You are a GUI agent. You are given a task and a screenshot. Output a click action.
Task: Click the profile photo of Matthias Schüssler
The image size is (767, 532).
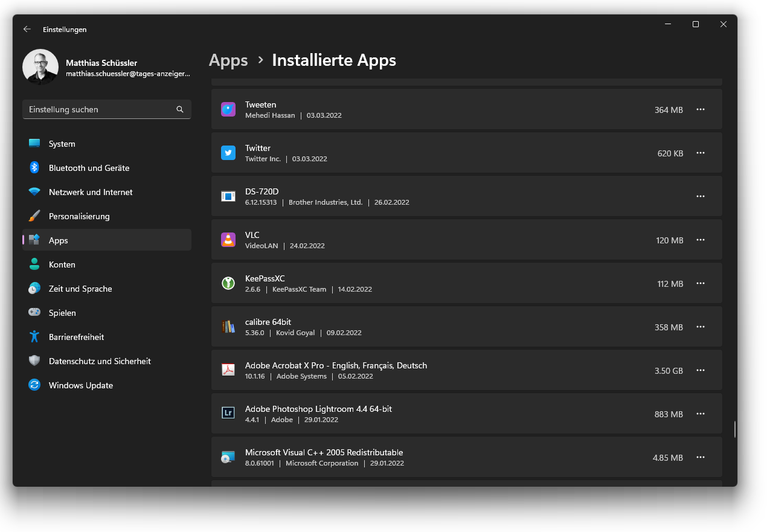pyautogui.click(x=40, y=67)
